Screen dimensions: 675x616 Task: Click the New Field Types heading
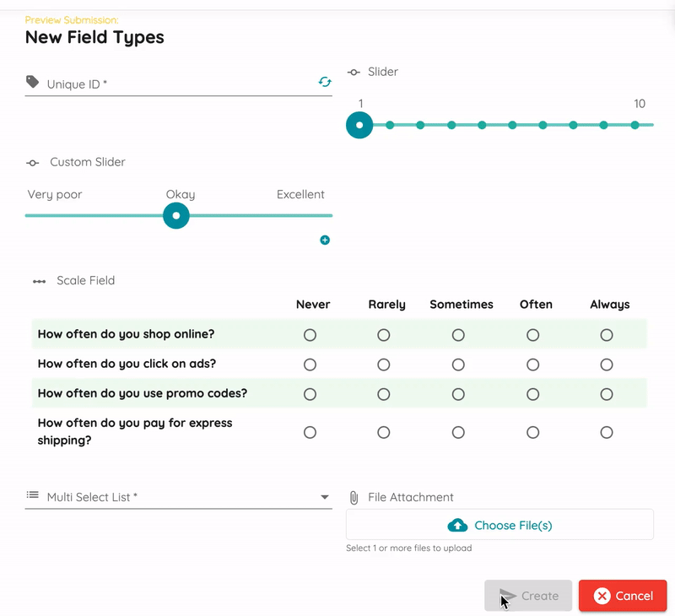pyautogui.click(x=94, y=37)
